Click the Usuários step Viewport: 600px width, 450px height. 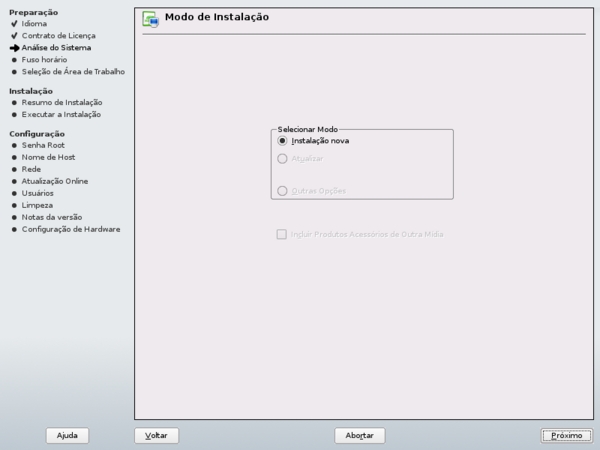click(38, 193)
